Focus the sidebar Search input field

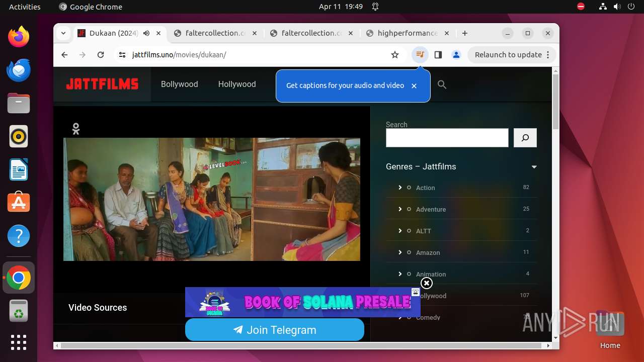click(447, 138)
